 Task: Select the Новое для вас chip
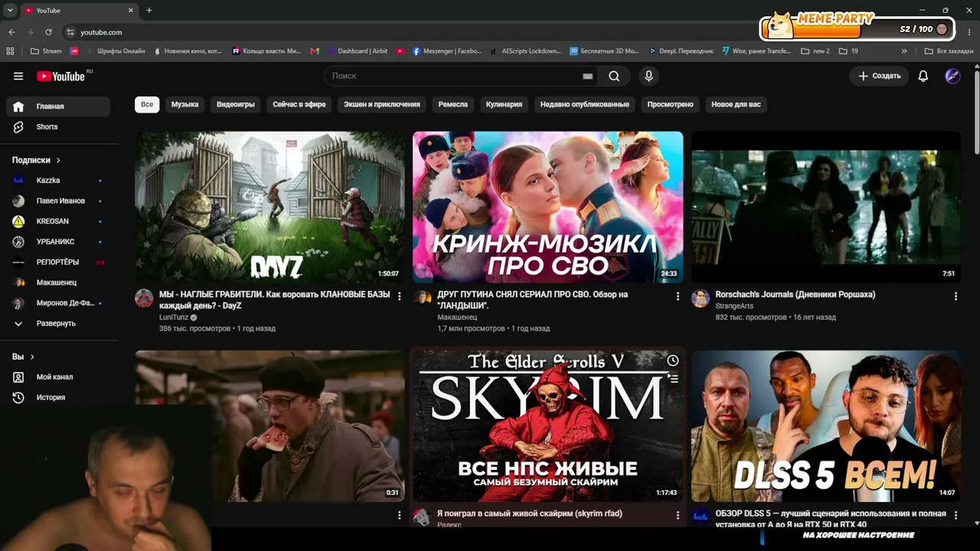736,104
